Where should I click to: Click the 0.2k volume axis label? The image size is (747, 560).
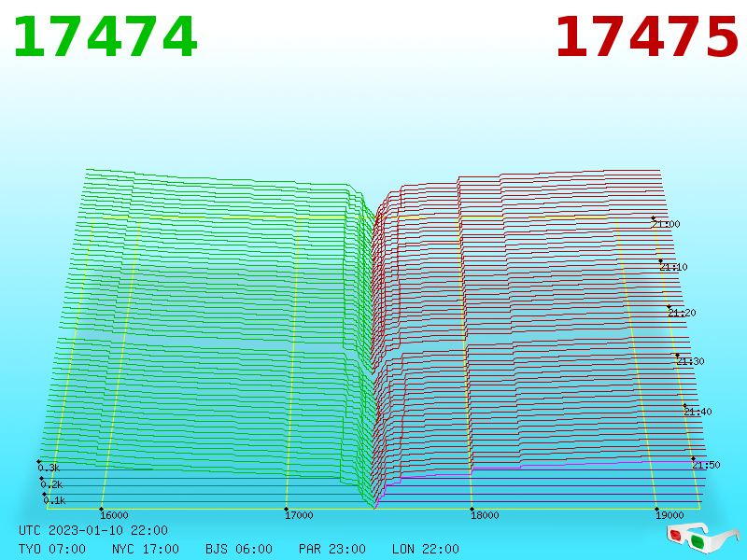(52, 484)
